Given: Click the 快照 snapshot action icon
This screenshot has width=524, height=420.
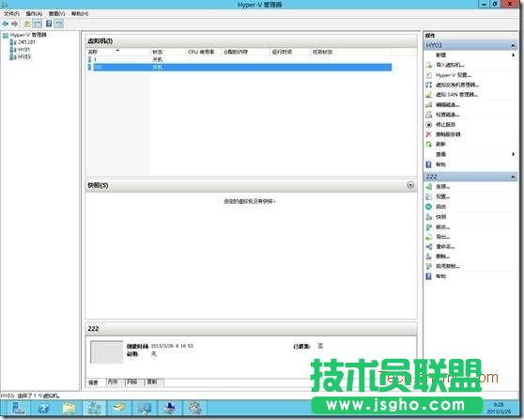Looking at the screenshot, I should click(x=429, y=217).
